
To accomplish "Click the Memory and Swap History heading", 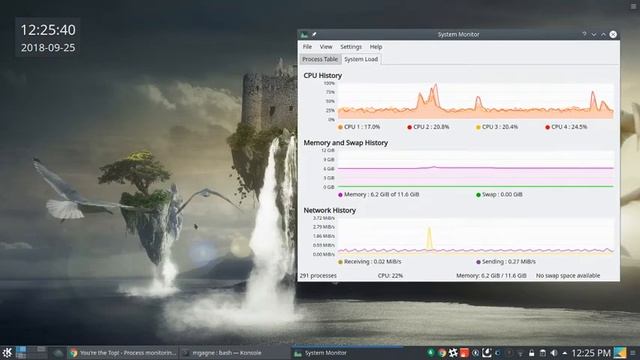I will (x=345, y=143).
